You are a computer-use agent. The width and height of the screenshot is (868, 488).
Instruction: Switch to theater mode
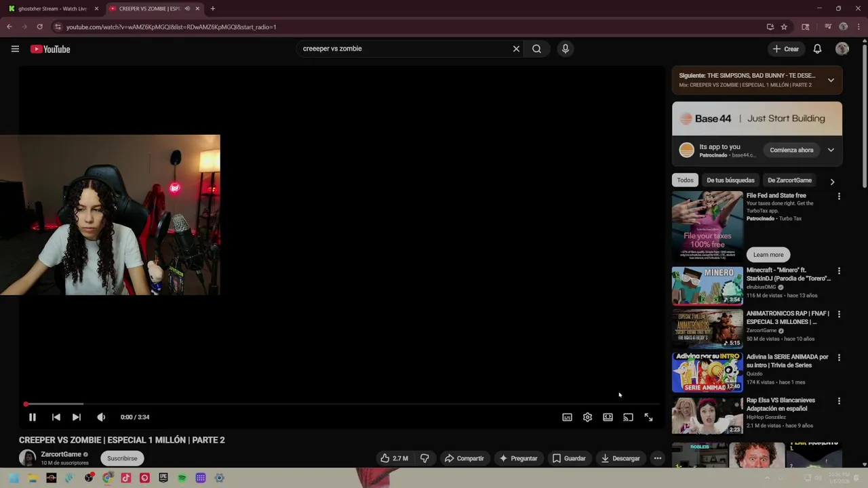pos(608,418)
